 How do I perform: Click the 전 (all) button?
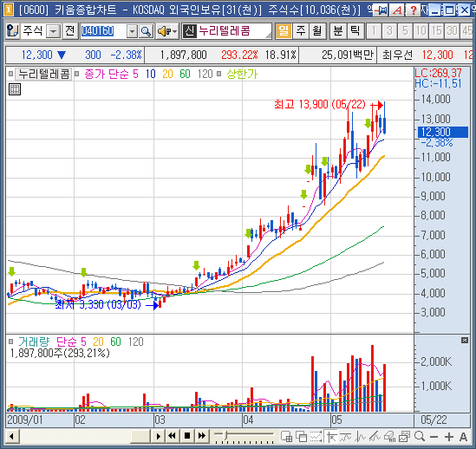pyautogui.click(x=70, y=31)
